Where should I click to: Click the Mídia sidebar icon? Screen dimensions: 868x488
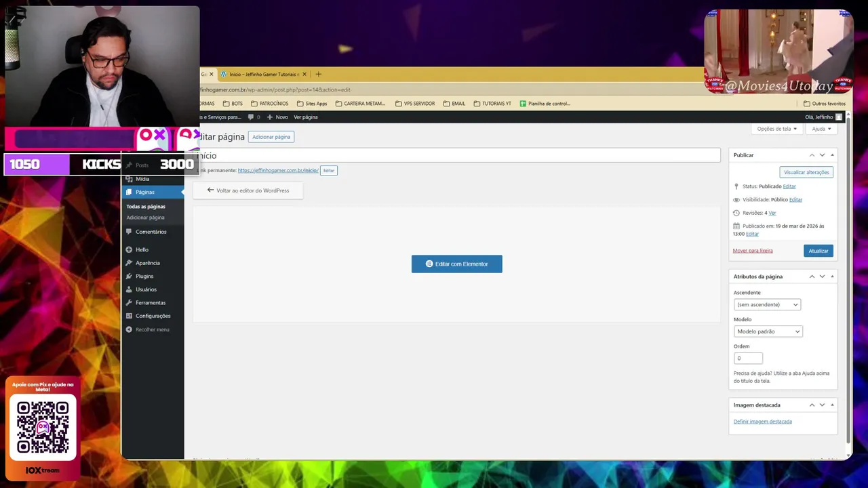[129, 179]
